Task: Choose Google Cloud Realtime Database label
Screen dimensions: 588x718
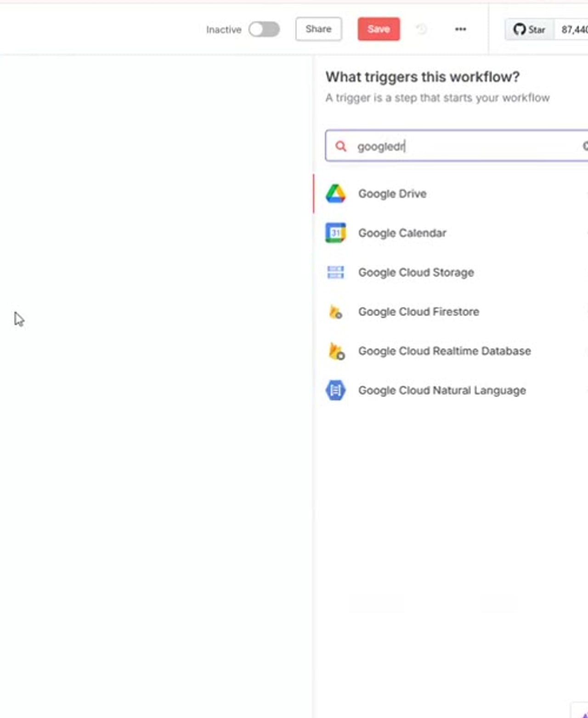Action: [445, 351]
